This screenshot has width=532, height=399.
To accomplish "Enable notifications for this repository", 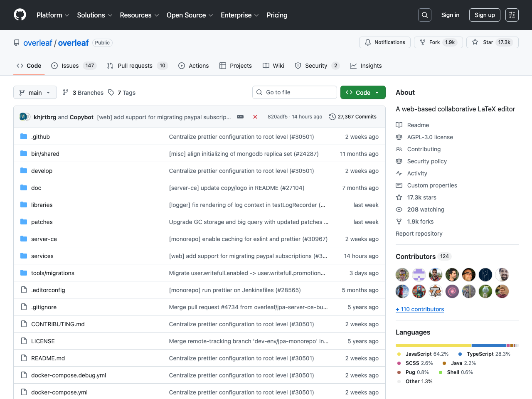I will click(384, 42).
